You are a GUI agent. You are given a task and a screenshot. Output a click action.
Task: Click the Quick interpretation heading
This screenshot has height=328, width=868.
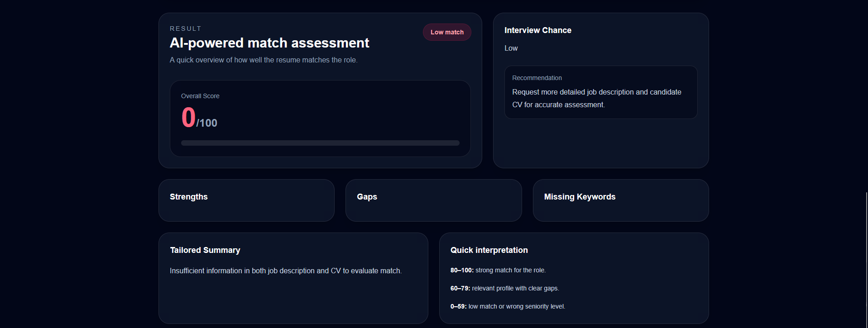(489, 250)
